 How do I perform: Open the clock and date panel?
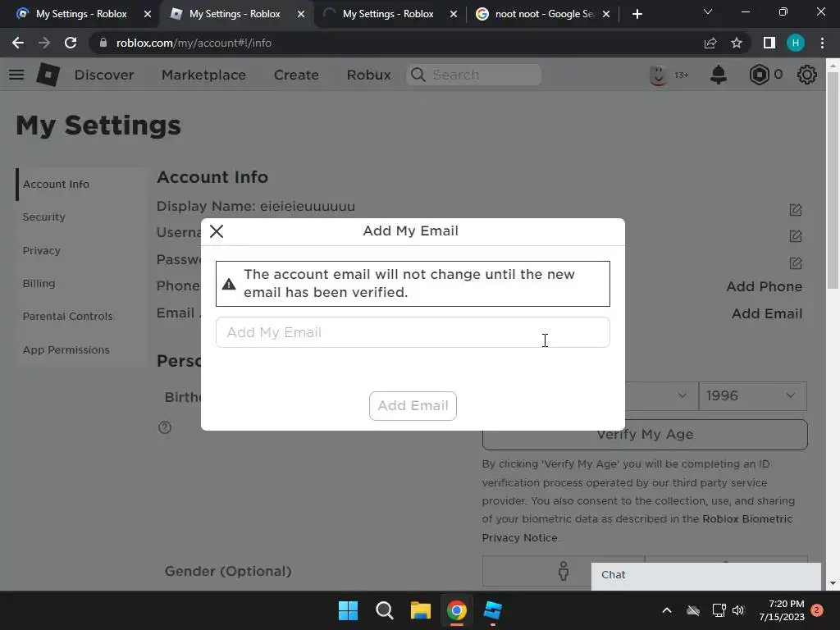[x=782, y=610]
